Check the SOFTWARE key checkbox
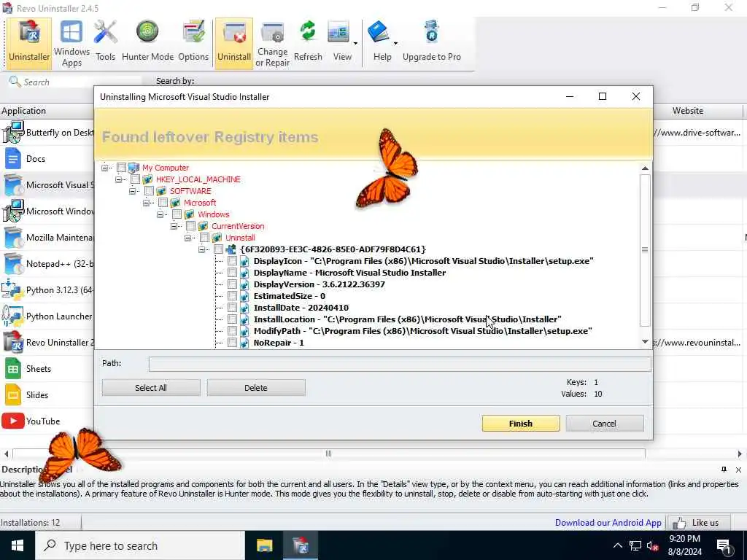 point(149,191)
